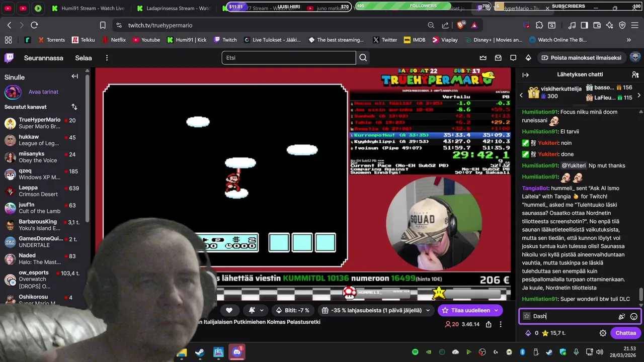
Task: Share the stream via share icon
Action: click(x=489, y=324)
